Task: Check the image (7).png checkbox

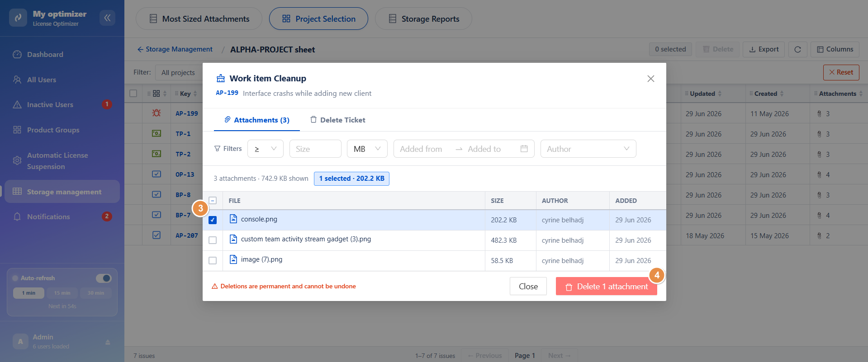Action: [x=213, y=261]
